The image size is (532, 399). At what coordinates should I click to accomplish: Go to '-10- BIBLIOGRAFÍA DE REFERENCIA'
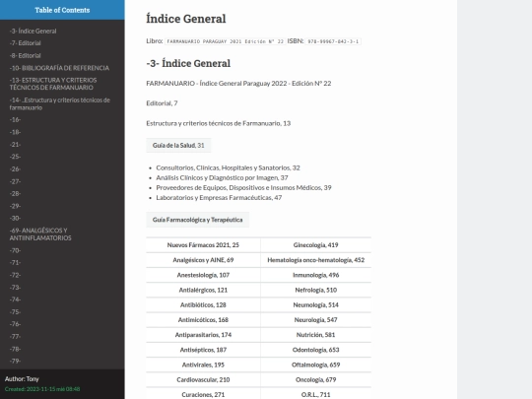click(59, 68)
